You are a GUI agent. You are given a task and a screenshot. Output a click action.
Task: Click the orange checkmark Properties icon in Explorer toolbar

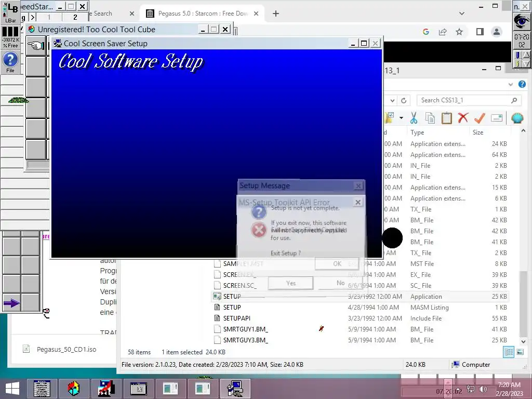point(480,118)
